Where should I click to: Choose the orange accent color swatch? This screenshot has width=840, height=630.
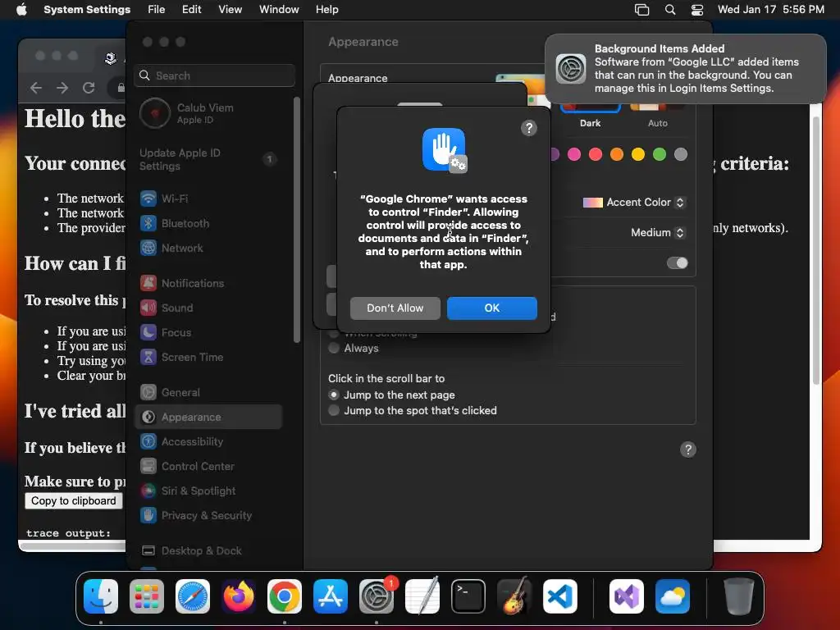[x=617, y=155]
